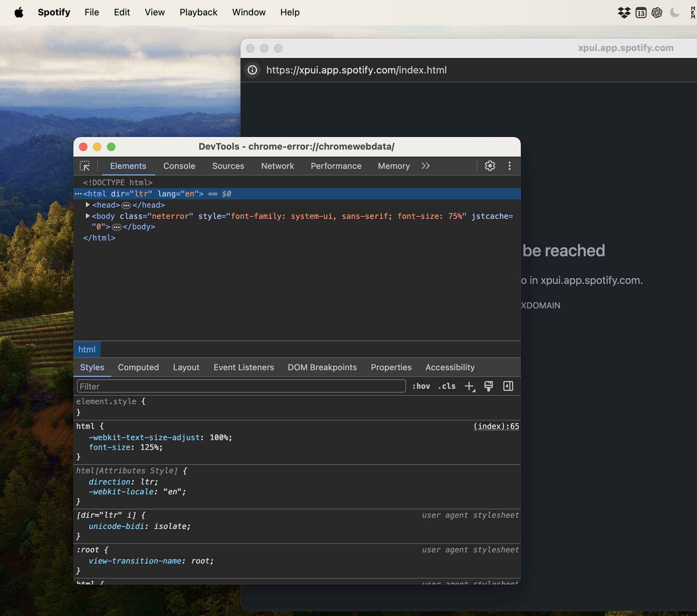Viewport: 697px width, 616px height.
Task: Select the Styles pane tab
Action: [92, 367]
